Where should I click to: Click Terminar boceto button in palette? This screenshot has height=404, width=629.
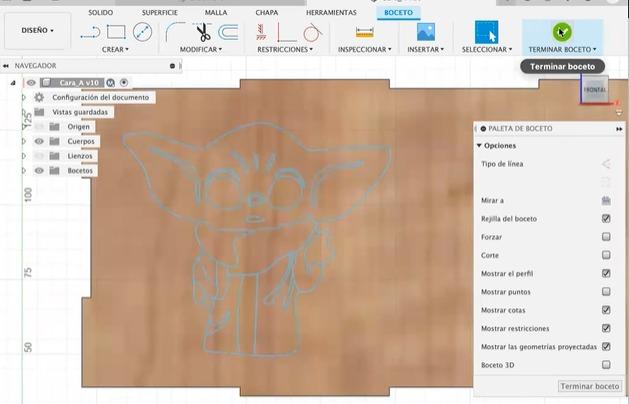(590, 386)
